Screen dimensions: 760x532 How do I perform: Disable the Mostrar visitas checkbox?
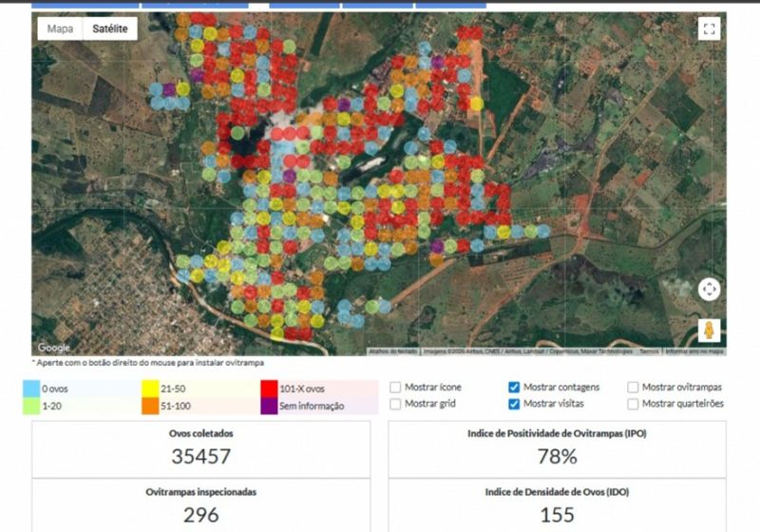pos(514,404)
